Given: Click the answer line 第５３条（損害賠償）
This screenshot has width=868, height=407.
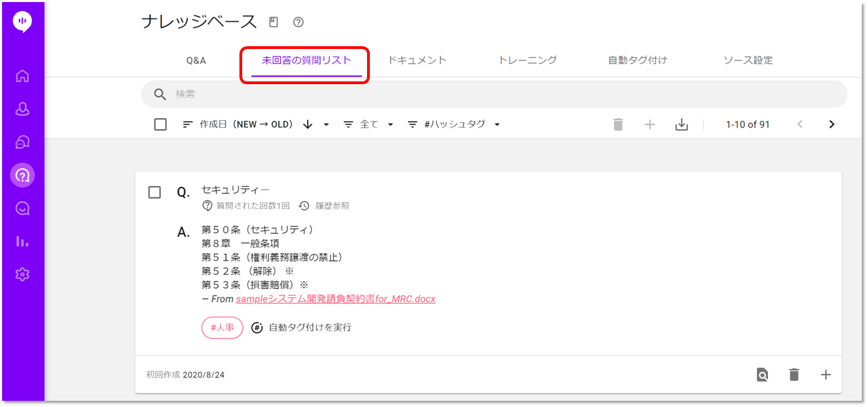Looking at the screenshot, I should (255, 285).
